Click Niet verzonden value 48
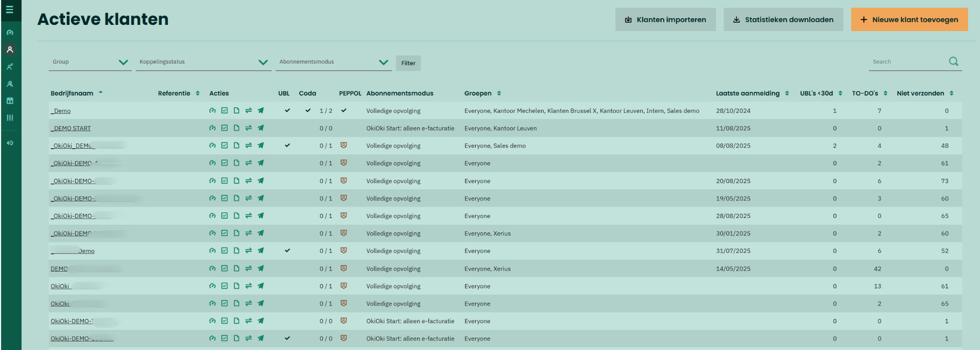 pyautogui.click(x=945, y=146)
